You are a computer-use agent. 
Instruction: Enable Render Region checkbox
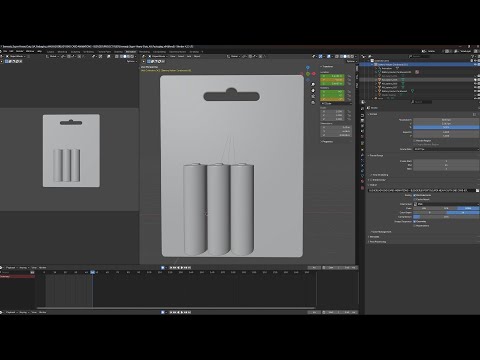[x=414, y=140]
